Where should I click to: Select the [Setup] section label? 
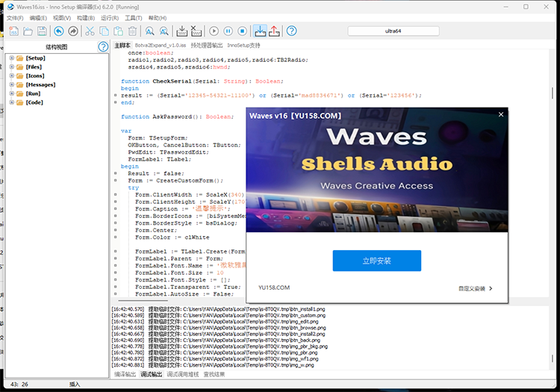coord(35,57)
